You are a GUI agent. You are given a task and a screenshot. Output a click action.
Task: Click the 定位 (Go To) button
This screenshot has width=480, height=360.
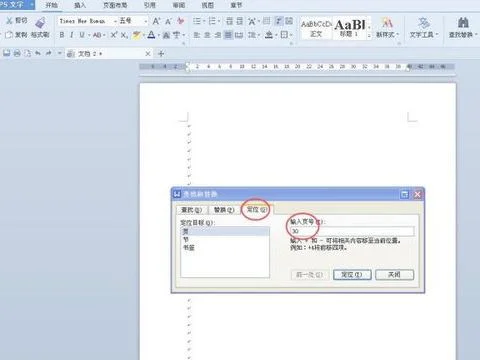pos(352,275)
